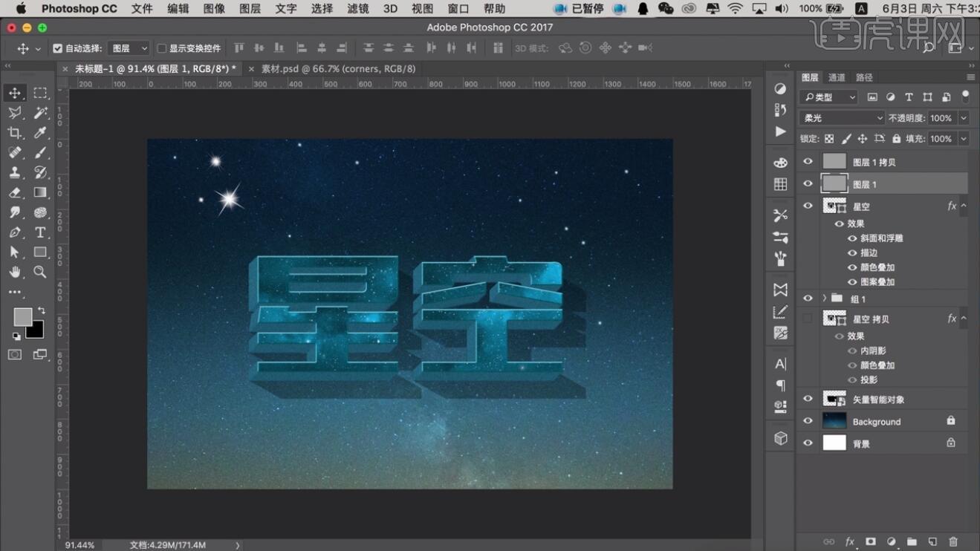This screenshot has width=980, height=551.
Task: Show the 星空 拷贝 layer
Action: 808,319
